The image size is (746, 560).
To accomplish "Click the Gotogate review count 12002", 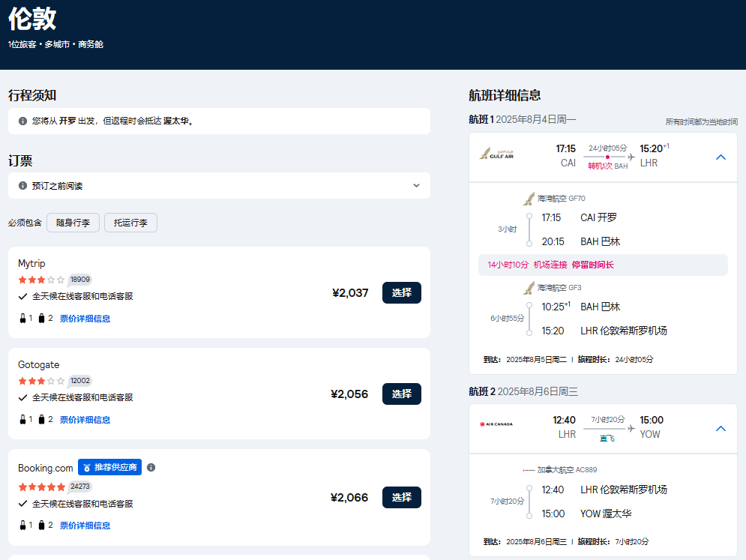I will click(x=80, y=381).
